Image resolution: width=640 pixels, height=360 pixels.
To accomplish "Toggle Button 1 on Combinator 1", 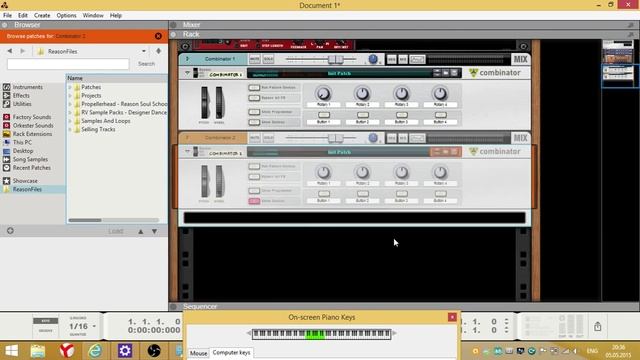I will coord(324,115).
